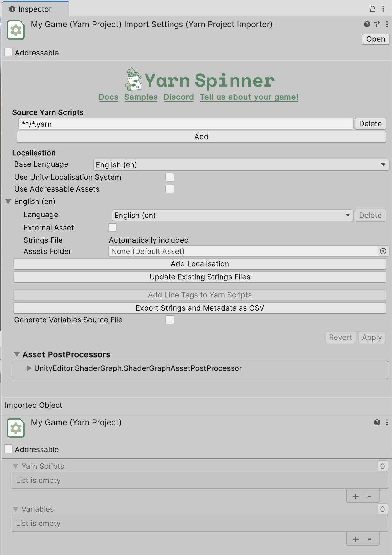The height and width of the screenshot is (555, 392).
Task: Toggle Use Addressable Assets checkbox
Action: pyautogui.click(x=170, y=189)
